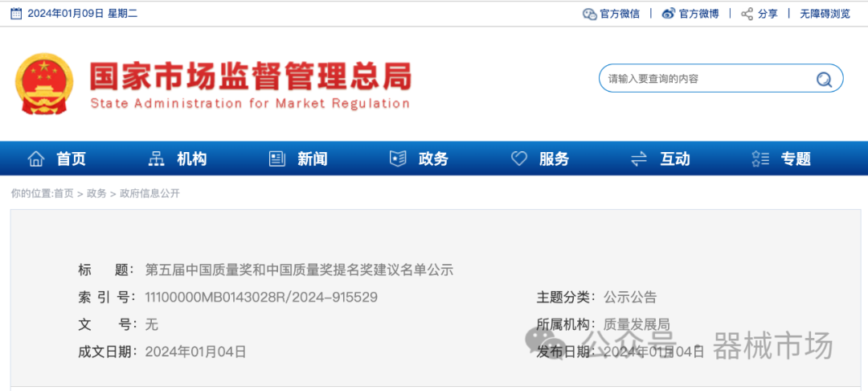Screen dimensions: 868x391
Task: Click the organization chart icon beside 机构
Action: pyautogui.click(x=157, y=158)
